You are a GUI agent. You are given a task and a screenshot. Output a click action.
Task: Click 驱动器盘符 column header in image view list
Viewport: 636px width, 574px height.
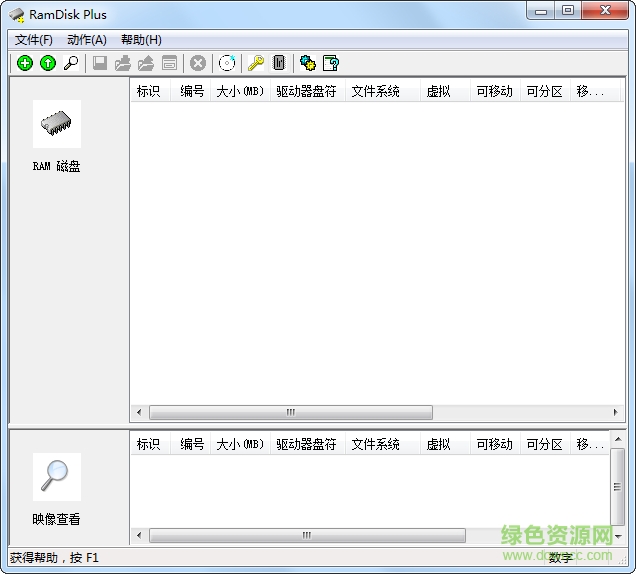click(x=308, y=444)
